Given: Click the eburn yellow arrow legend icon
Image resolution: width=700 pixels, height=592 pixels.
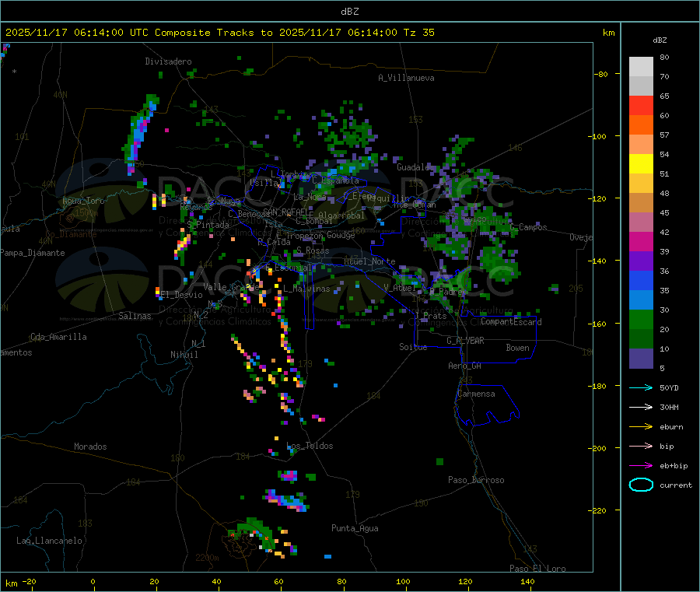Looking at the screenshot, I should tap(641, 427).
